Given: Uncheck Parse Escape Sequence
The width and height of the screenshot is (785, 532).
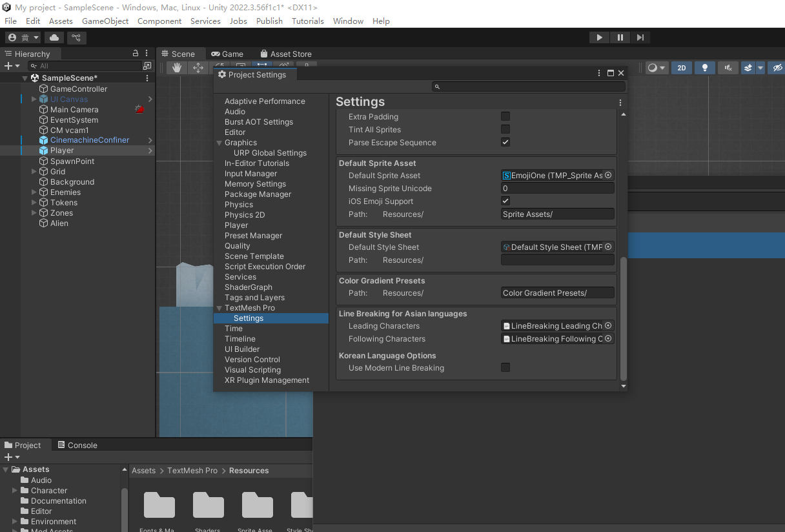Looking at the screenshot, I should 505,142.
